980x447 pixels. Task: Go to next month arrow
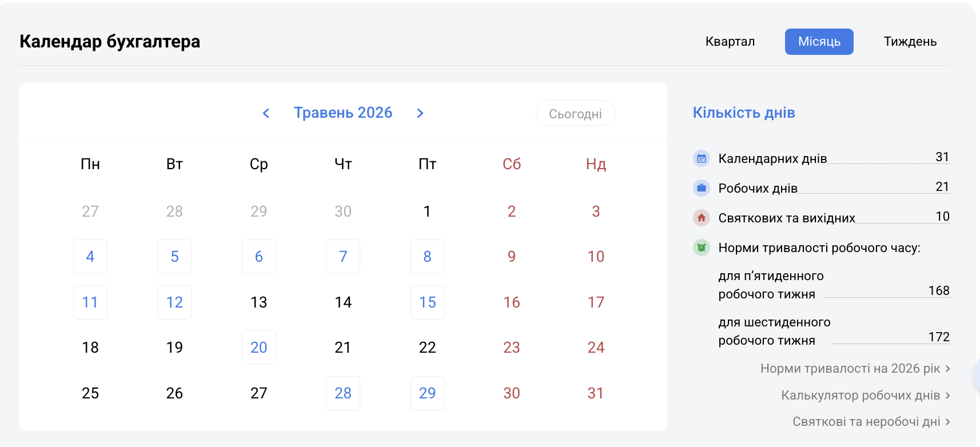click(x=420, y=113)
